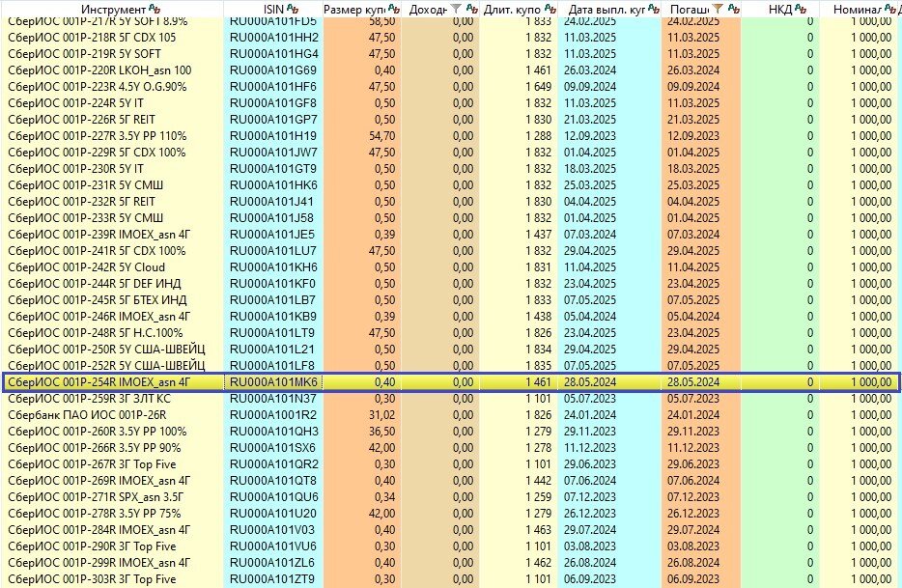The image size is (902, 588).
Task: Select row Сбербанк ПАО ИОС 001P-26R
Action: point(451,415)
